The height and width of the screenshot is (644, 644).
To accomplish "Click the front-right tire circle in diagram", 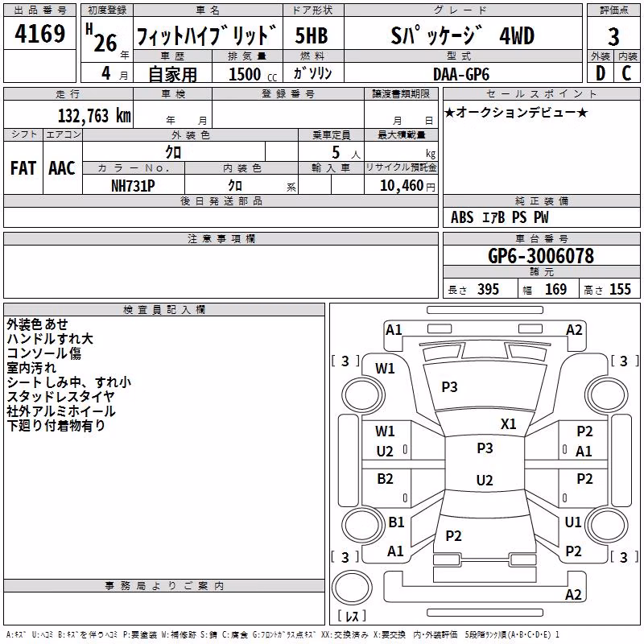I will 607,395.
